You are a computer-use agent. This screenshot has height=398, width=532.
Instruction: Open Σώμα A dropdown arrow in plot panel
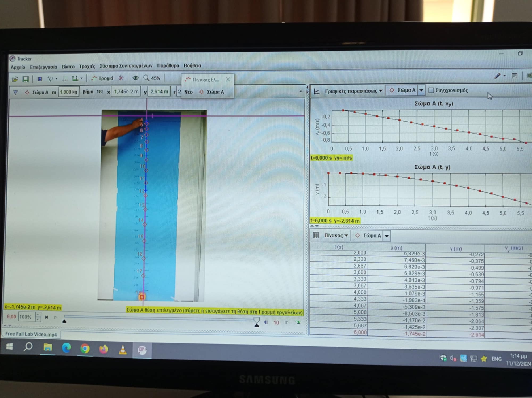[x=421, y=90]
